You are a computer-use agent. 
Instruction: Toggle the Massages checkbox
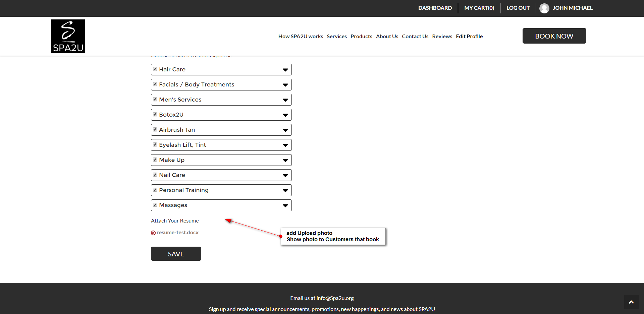tap(155, 205)
